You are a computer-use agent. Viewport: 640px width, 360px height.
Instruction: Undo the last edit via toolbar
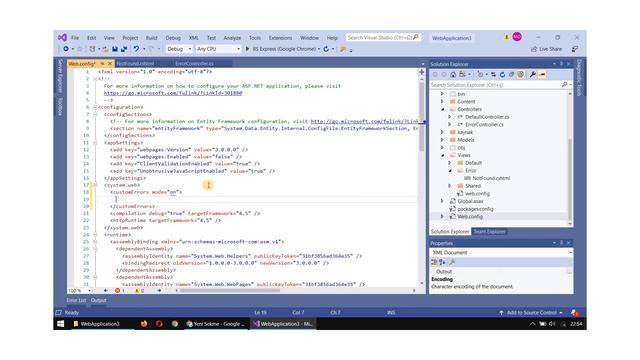136,49
